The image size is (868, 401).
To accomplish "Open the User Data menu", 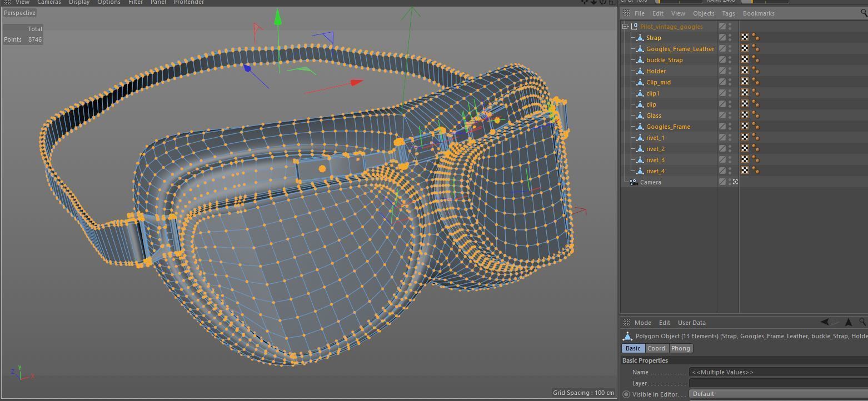I will (x=692, y=323).
